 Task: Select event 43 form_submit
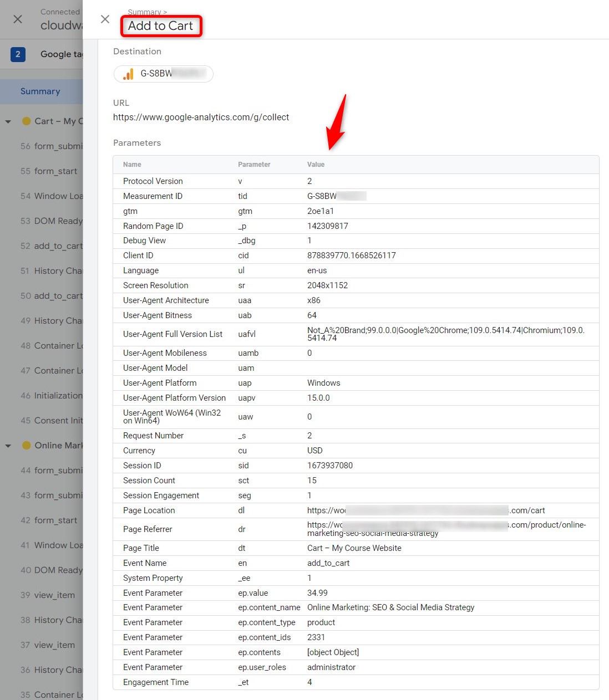[51, 495]
